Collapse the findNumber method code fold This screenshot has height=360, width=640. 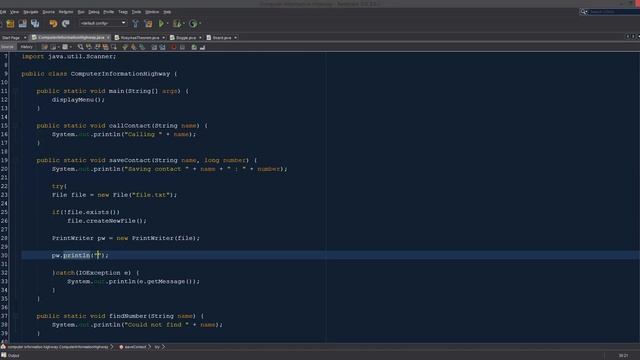(16, 316)
